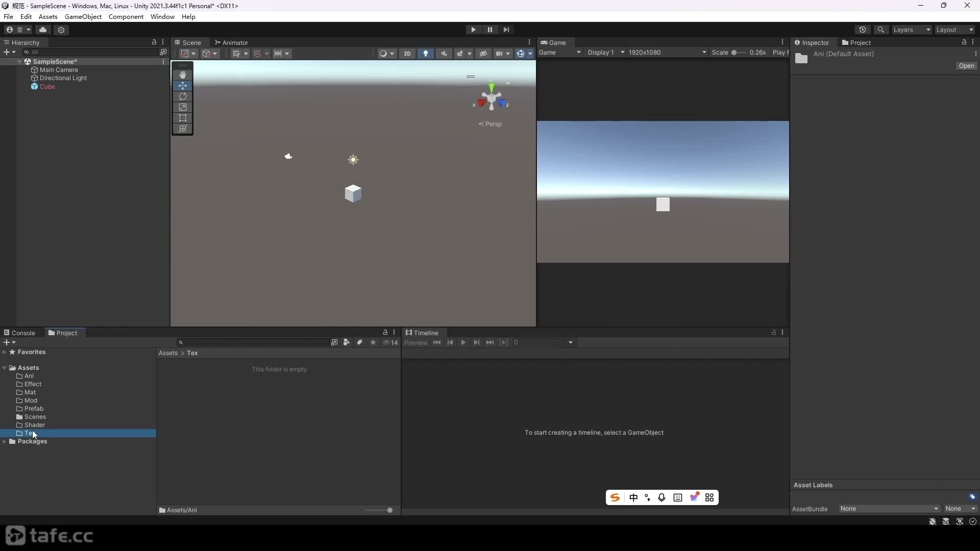Open the Display 1 dropdown
The height and width of the screenshot is (551, 980).
(x=606, y=53)
